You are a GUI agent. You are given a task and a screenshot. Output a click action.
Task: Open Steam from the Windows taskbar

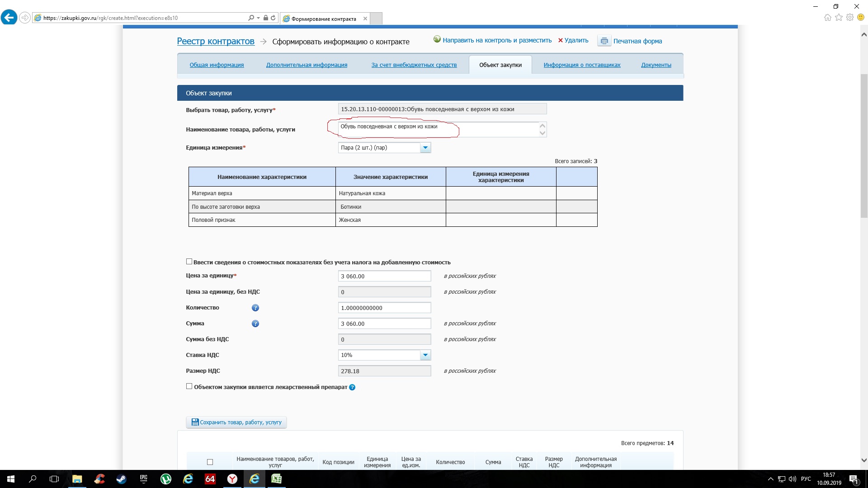click(x=121, y=479)
